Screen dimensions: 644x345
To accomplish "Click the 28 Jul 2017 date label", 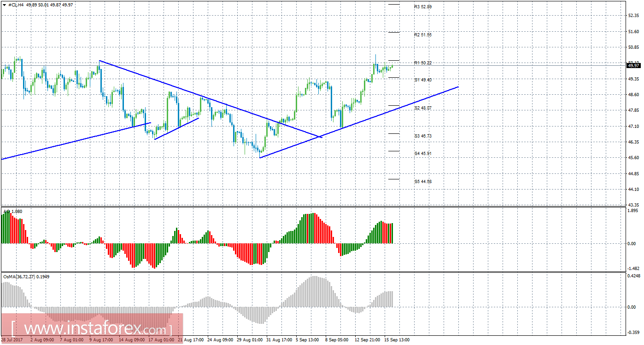I will [x=12, y=340].
